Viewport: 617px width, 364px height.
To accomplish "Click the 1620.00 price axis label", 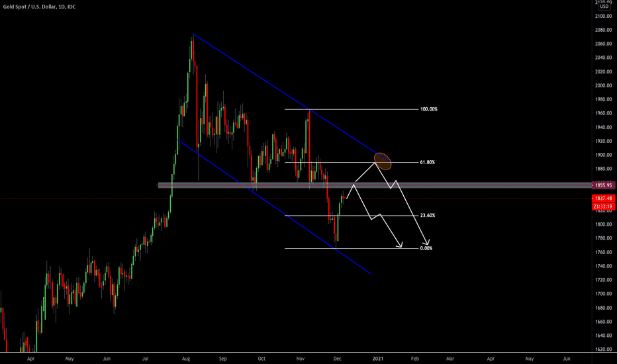I will pos(604,349).
